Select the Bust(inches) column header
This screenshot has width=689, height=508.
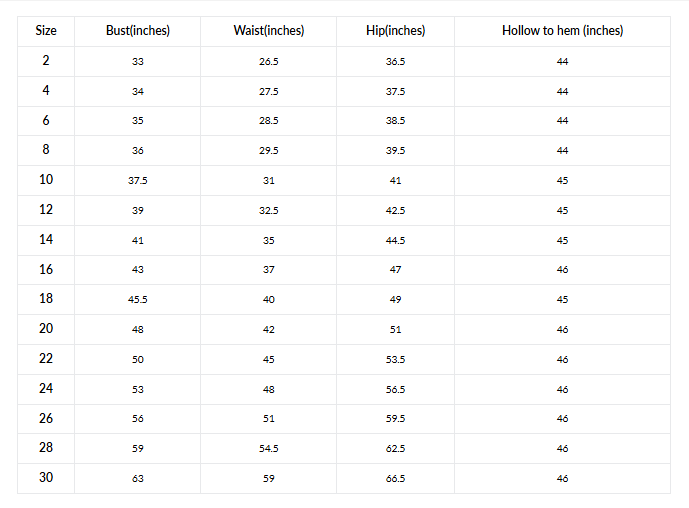tap(138, 31)
